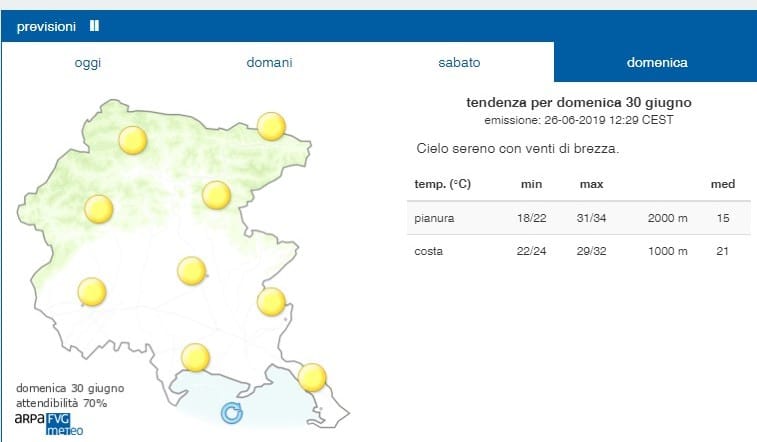
Task: Click the sun icon at the map's northeastern tip
Action: point(272,126)
